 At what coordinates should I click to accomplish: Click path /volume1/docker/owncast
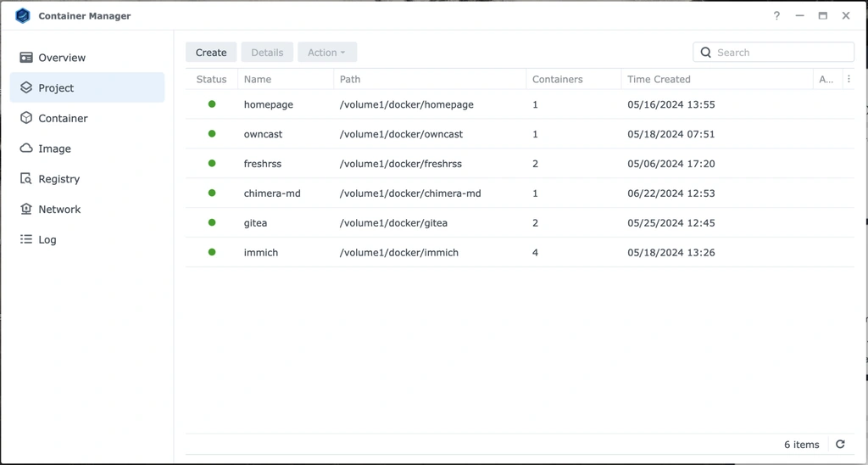click(x=401, y=134)
